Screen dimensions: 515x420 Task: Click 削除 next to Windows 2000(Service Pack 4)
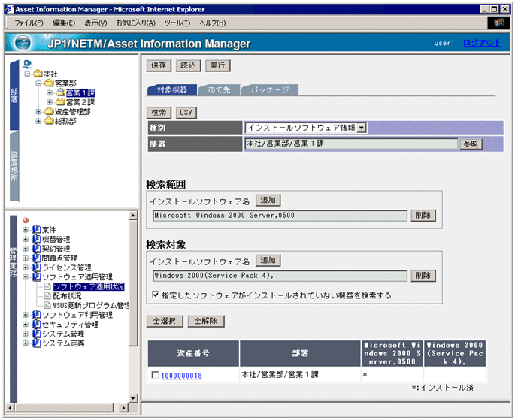point(423,276)
